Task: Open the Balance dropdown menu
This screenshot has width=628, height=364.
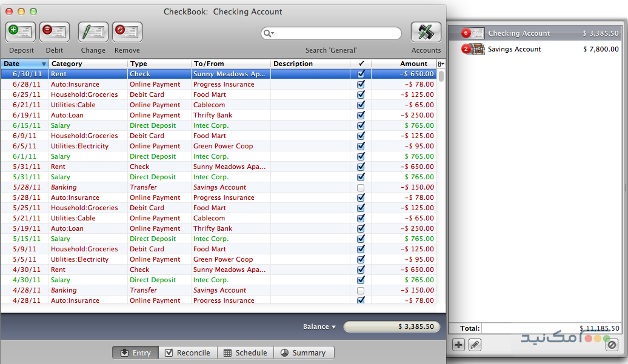Action: pyautogui.click(x=319, y=326)
